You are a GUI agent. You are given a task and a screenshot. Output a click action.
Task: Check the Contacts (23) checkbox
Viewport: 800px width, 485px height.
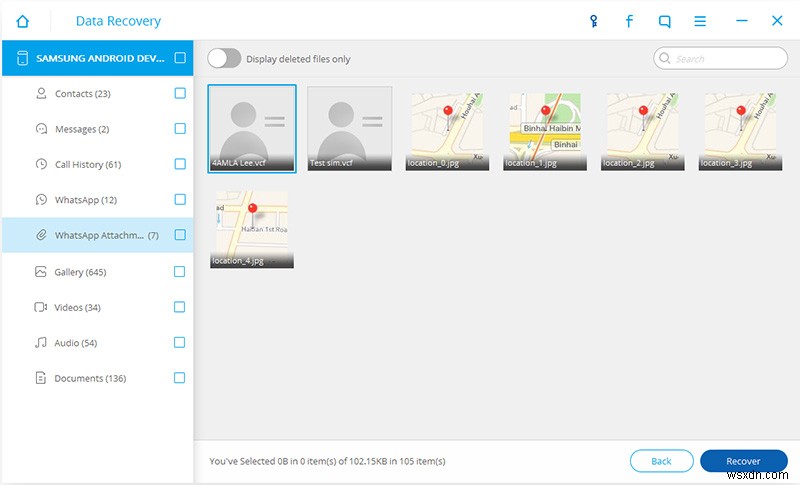click(180, 94)
